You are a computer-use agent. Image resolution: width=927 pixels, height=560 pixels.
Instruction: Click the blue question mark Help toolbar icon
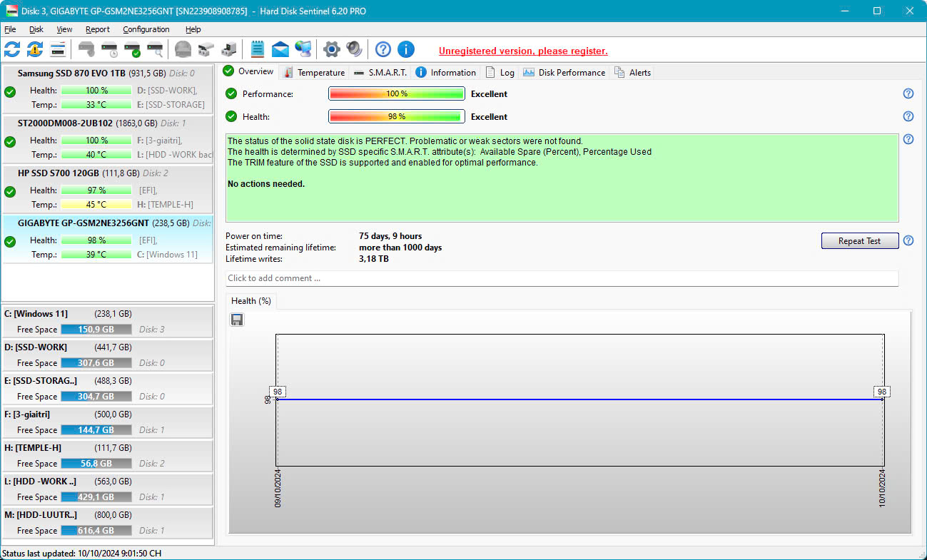coord(383,49)
